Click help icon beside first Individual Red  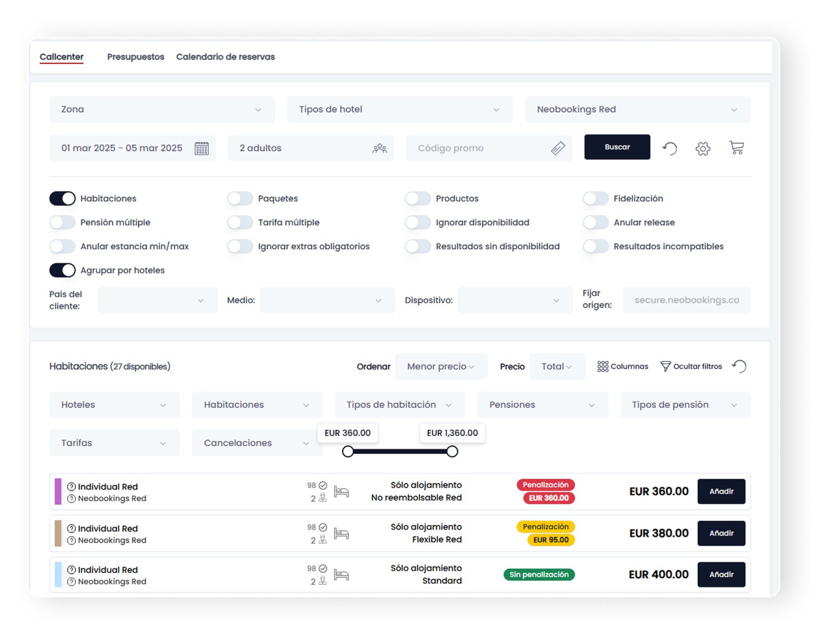72,487
